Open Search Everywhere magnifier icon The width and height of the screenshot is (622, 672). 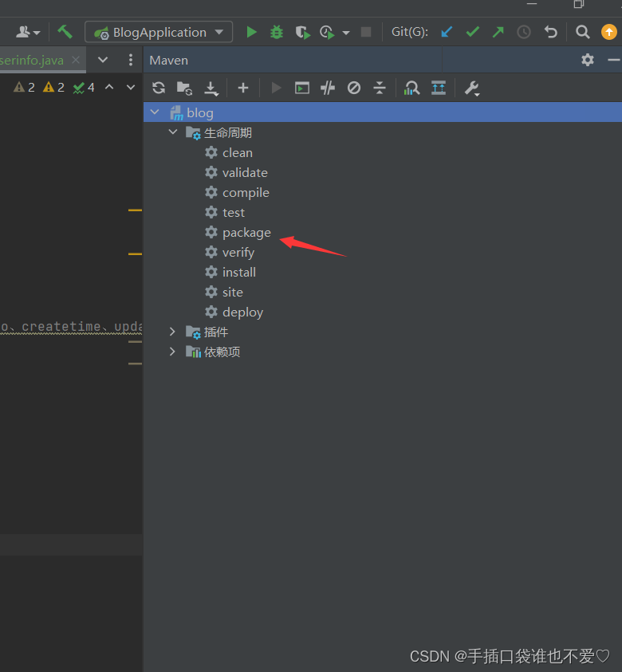pyautogui.click(x=583, y=32)
